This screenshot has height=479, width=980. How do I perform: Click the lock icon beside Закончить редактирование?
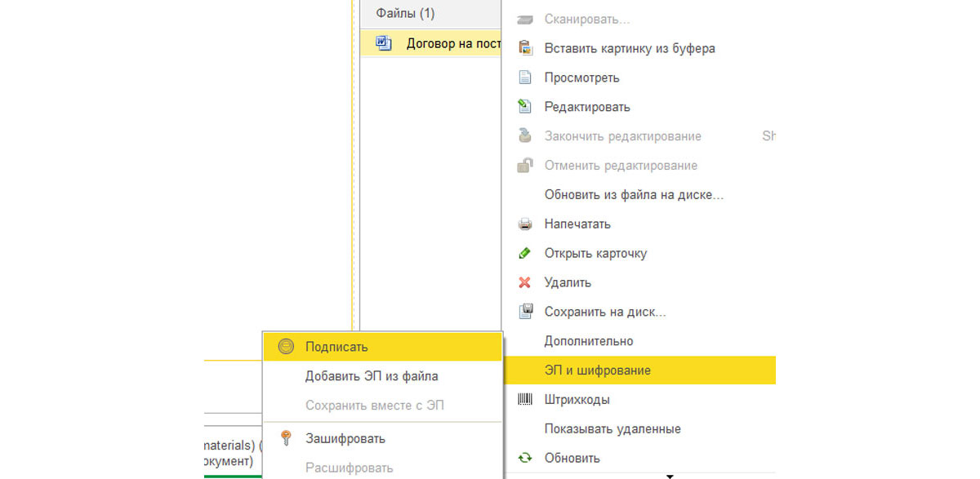tap(525, 135)
